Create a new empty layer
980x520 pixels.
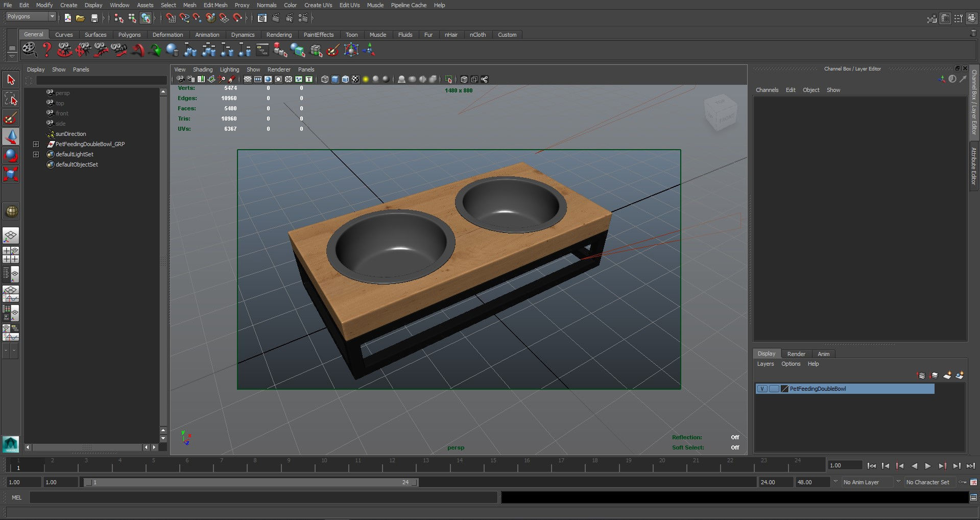pyautogui.click(x=947, y=375)
